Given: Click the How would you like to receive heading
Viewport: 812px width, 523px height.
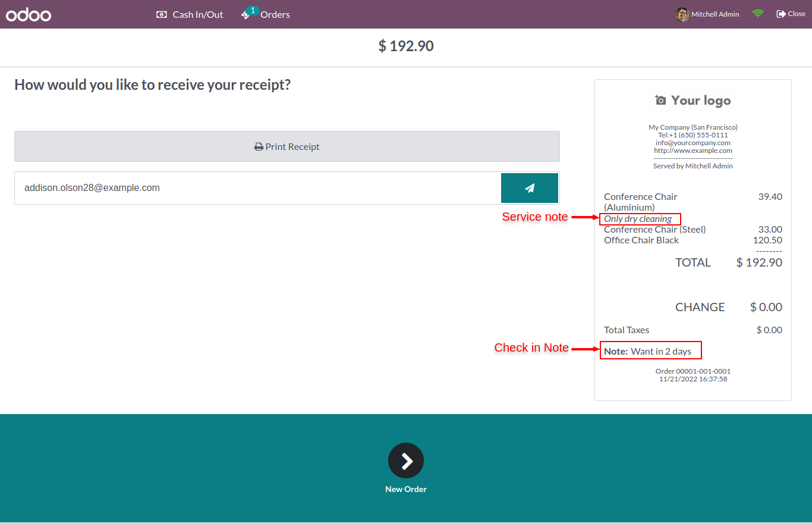Looking at the screenshot, I should (x=153, y=84).
